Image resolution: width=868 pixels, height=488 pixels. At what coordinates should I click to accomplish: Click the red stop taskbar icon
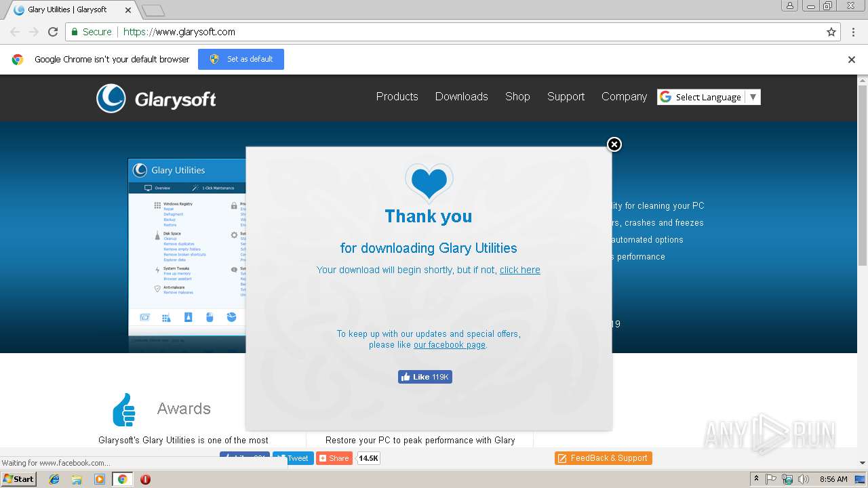coord(145,479)
